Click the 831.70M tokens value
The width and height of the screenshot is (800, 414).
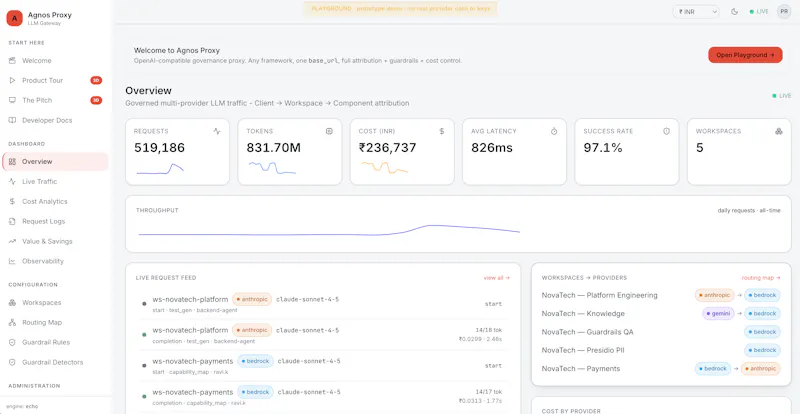[273, 148]
